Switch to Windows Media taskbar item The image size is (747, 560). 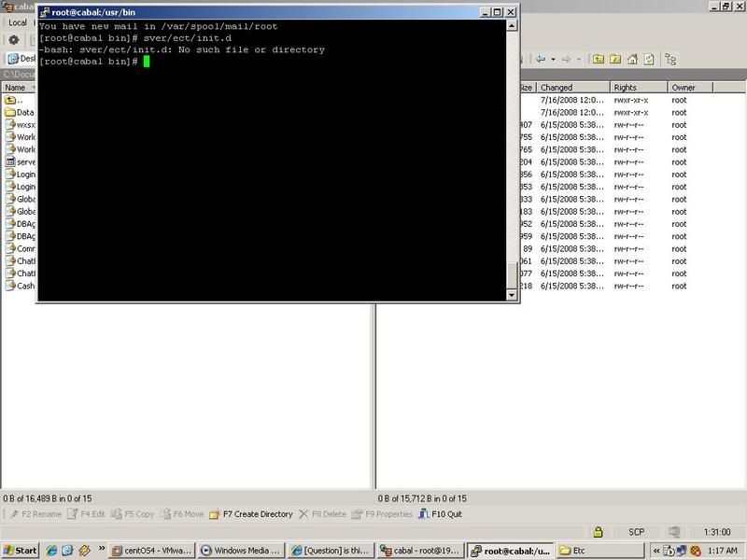241,550
